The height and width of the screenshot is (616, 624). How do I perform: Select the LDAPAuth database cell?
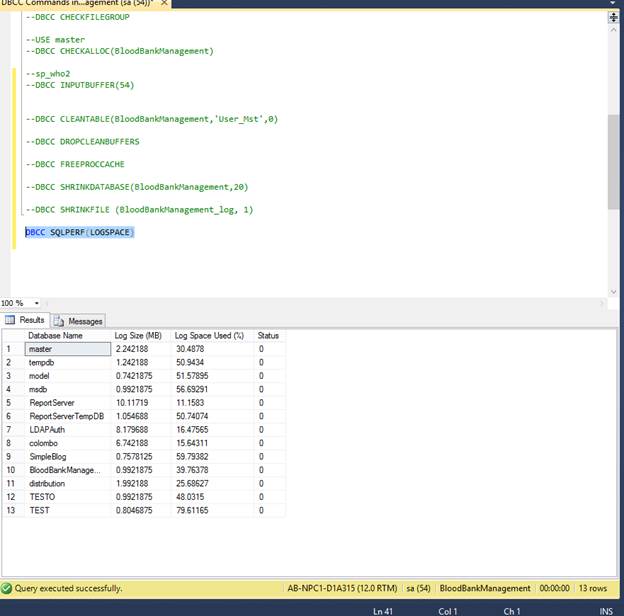68,430
